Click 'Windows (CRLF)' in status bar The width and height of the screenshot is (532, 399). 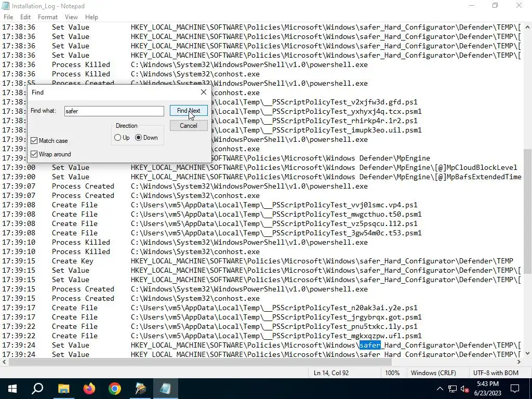433,373
